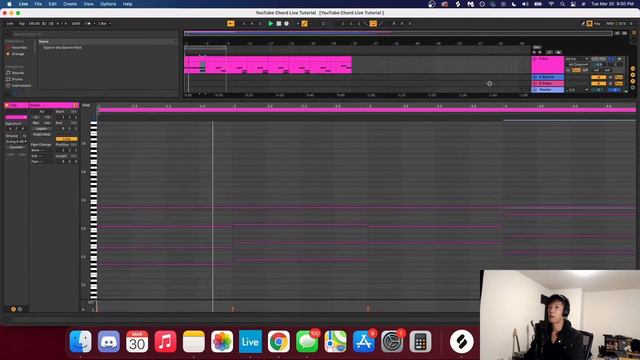This screenshot has height=360, width=640.
Task: Click the green Play button in transport
Action: coord(270,24)
